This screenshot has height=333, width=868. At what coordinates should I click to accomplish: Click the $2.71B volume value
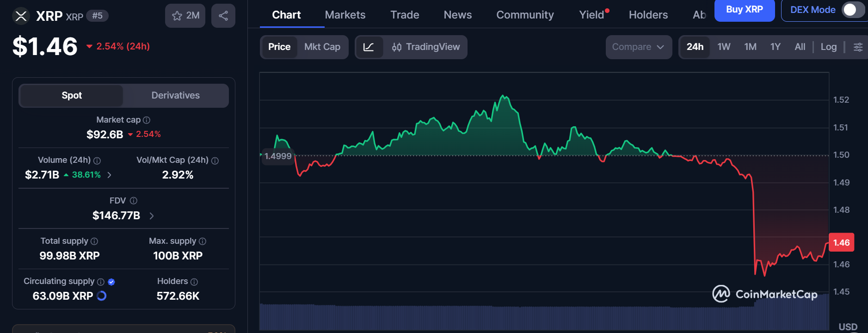(42, 175)
